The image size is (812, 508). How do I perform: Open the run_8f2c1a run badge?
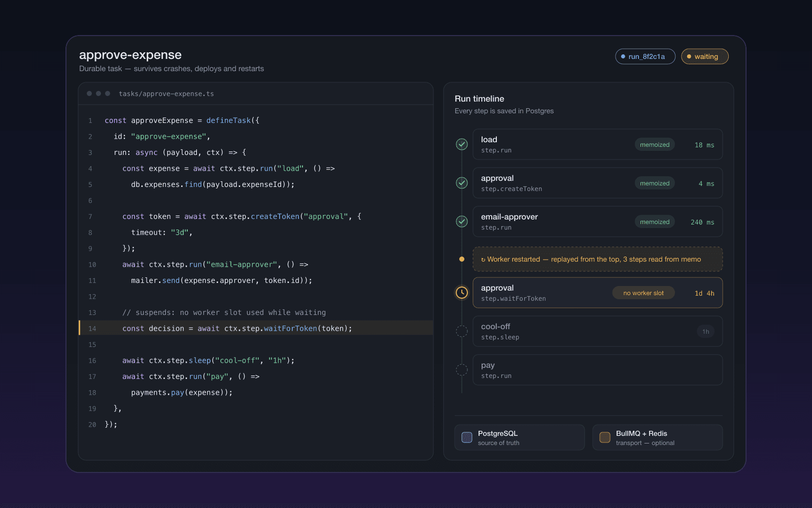coord(645,56)
